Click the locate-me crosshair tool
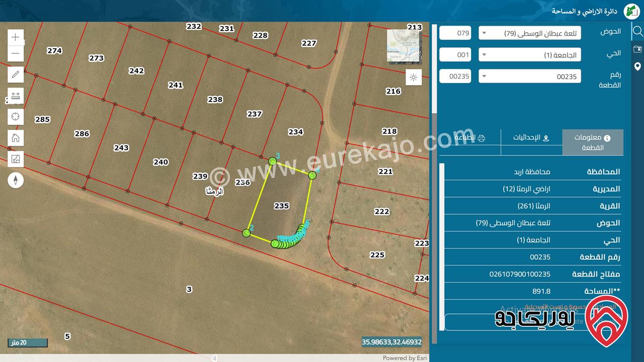Viewport: 644px width, 362px height. (x=16, y=117)
